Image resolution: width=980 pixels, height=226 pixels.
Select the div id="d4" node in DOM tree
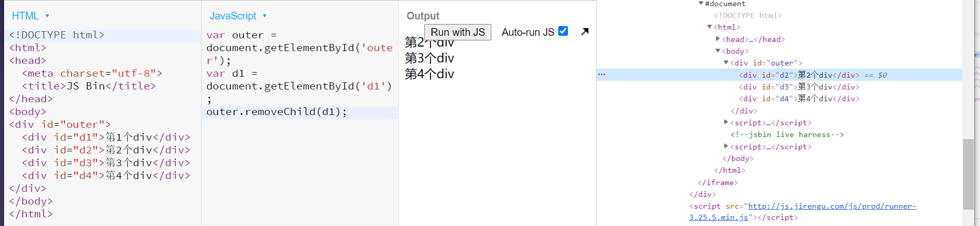pos(799,99)
